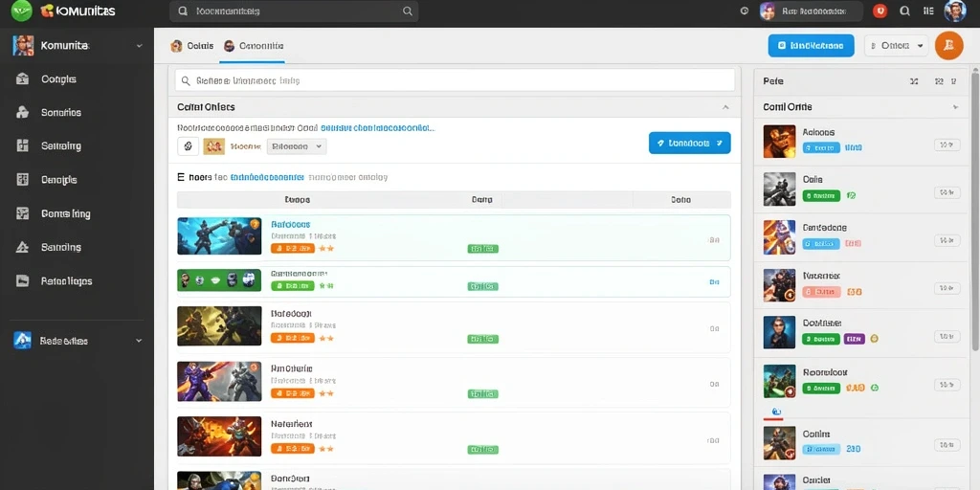Click the blue Lonndoots button
This screenshot has height=490, width=980.
coord(689,144)
